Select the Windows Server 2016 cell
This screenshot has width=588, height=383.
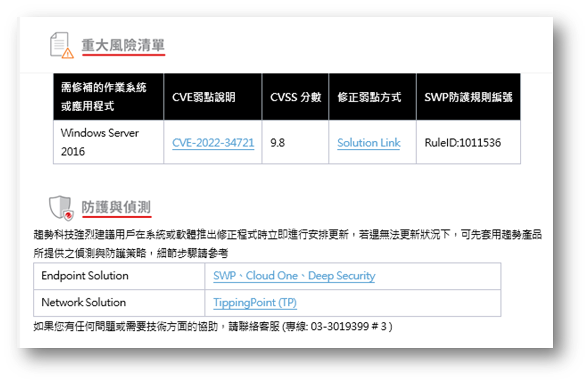99,142
